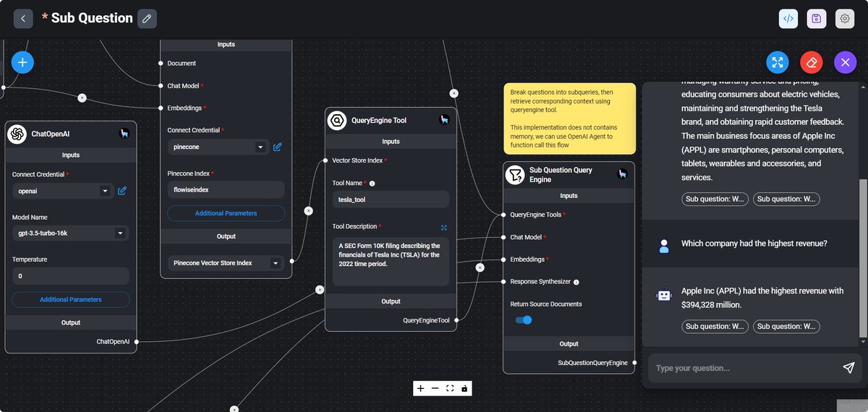This screenshot has width=868, height=412.
Task: Close the chat popup
Action: pos(845,62)
